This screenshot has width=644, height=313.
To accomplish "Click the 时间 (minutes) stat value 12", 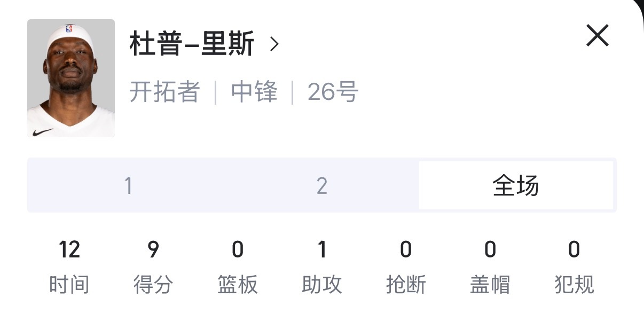I will click(x=70, y=250).
